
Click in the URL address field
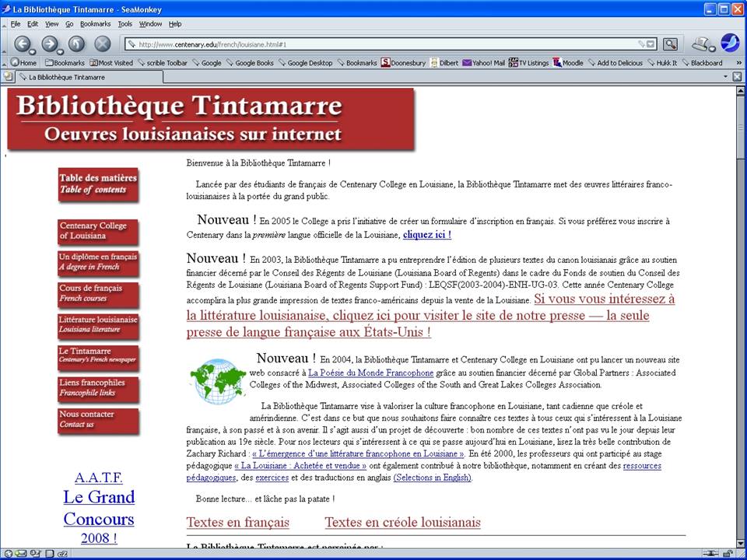(x=381, y=44)
